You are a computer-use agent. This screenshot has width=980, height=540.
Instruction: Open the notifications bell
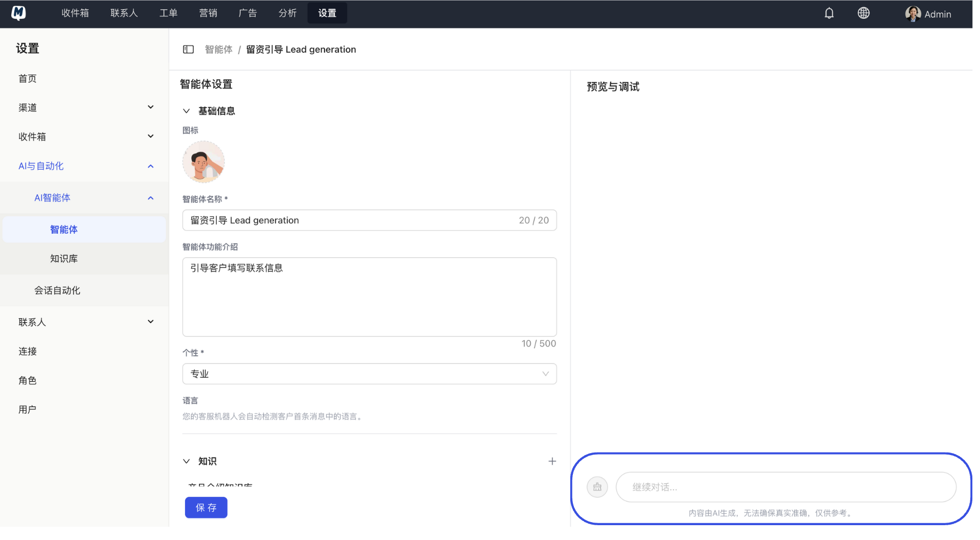tap(829, 13)
